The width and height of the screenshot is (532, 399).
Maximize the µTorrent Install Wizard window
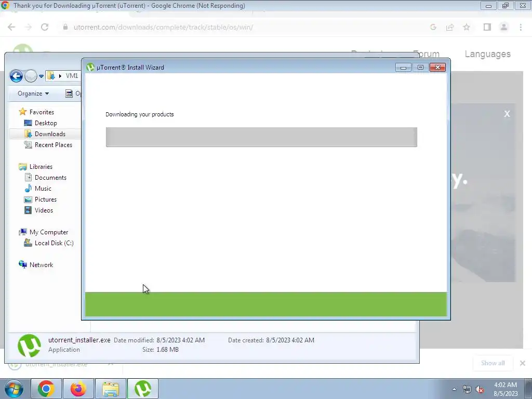(x=420, y=67)
